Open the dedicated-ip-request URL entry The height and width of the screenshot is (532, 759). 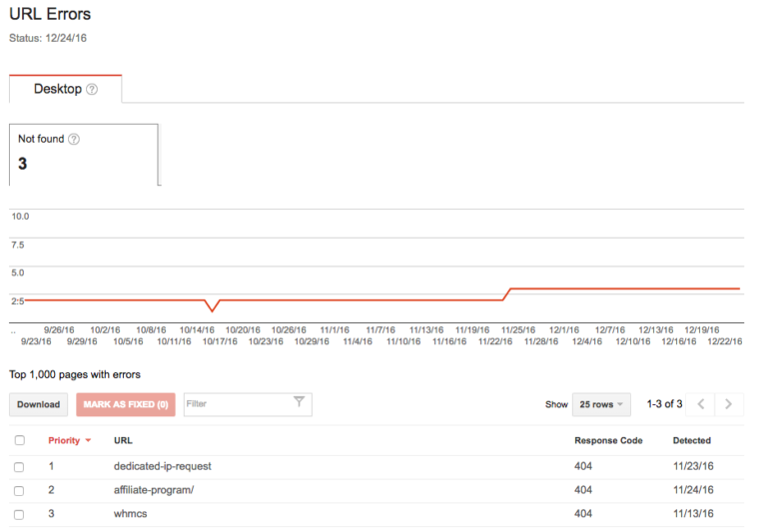pos(163,466)
